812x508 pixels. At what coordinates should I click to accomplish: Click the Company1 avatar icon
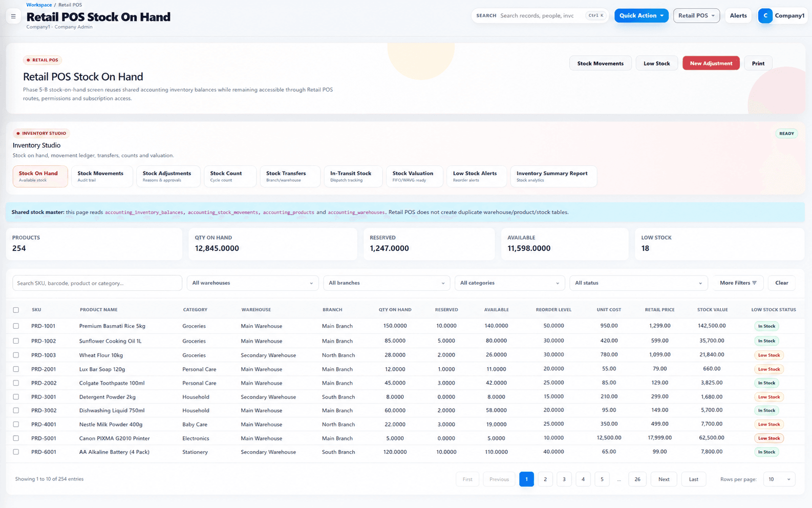click(x=765, y=16)
